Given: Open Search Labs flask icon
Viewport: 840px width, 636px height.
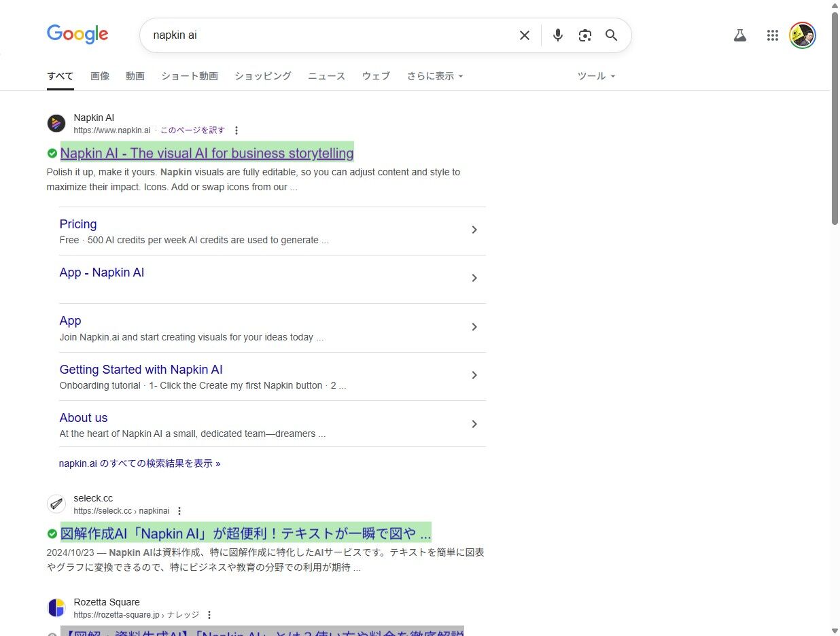Looking at the screenshot, I should (740, 35).
